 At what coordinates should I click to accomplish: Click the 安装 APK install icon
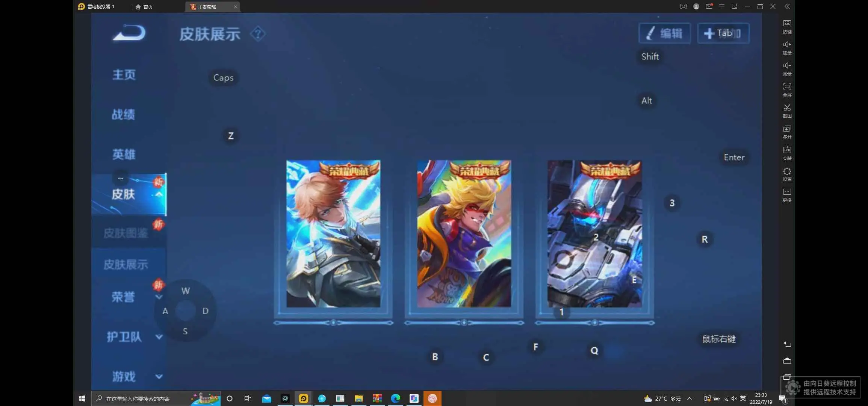(787, 153)
